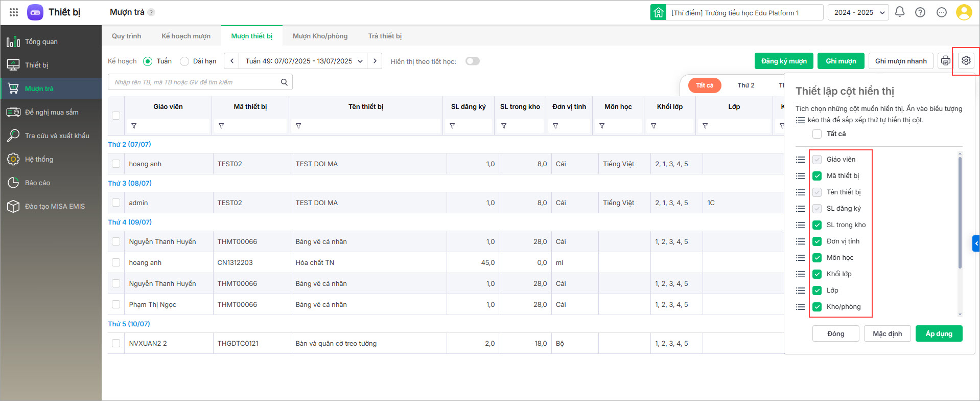The width and height of the screenshot is (980, 401).
Task: Open 'Báo cáo' in the sidebar
Action: click(37, 183)
